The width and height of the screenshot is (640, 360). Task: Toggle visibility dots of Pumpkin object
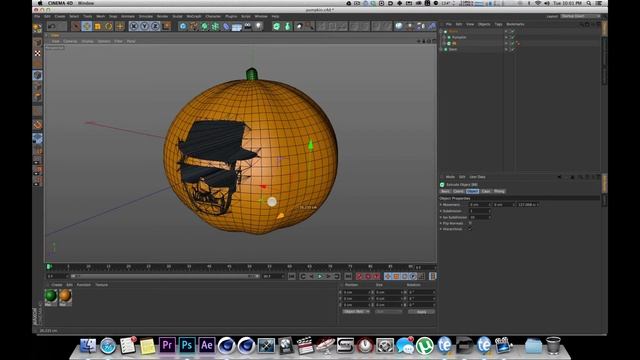pos(506,37)
